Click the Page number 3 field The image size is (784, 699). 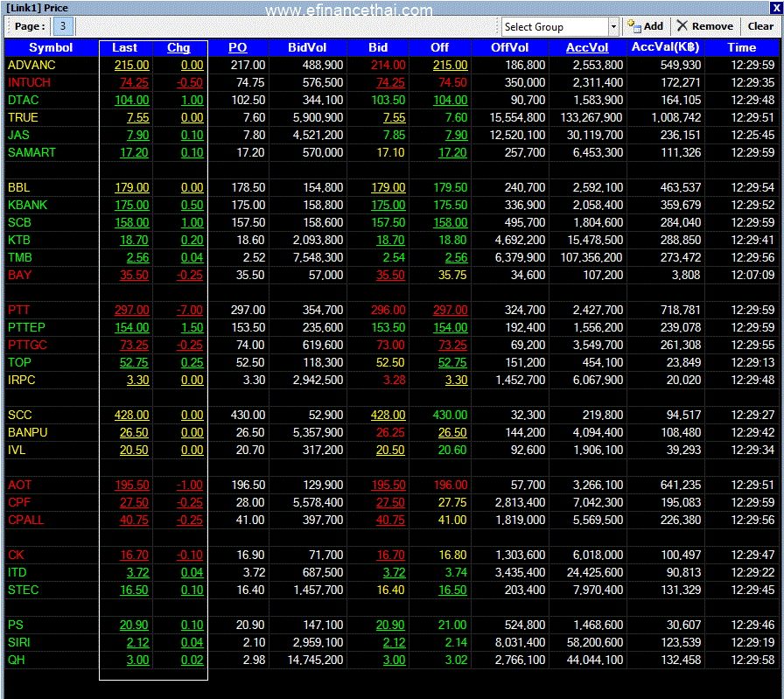(63, 26)
